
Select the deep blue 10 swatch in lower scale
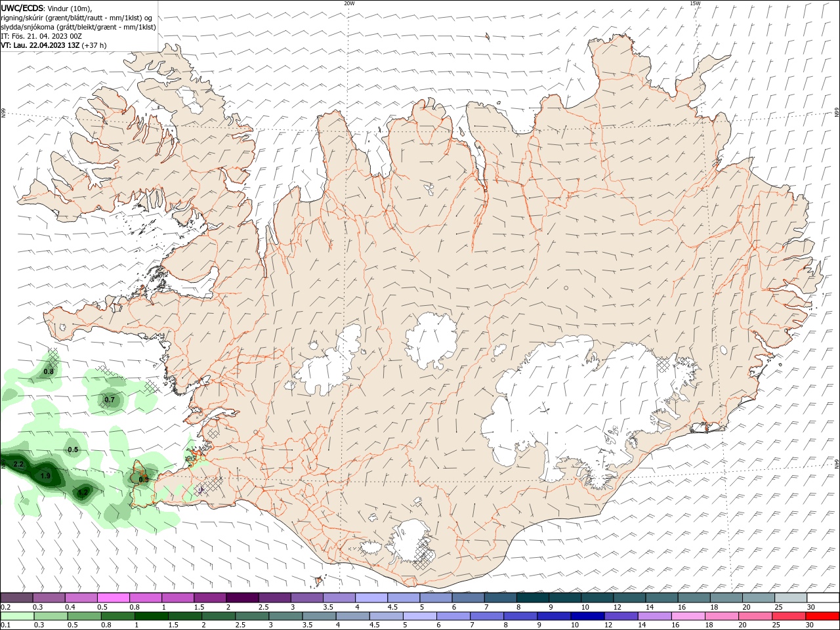[x=587, y=616]
